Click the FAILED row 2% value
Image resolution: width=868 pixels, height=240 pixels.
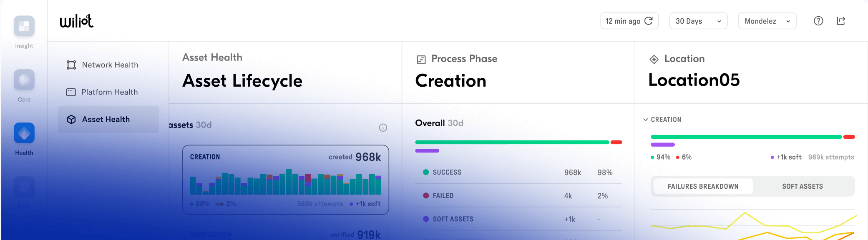point(603,196)
